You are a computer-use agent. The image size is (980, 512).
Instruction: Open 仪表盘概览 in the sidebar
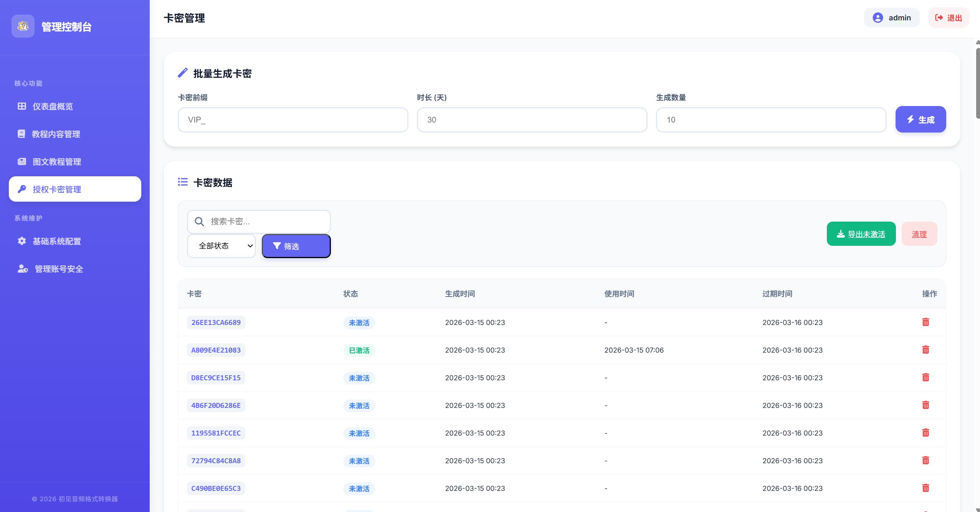tap(53, 106)
